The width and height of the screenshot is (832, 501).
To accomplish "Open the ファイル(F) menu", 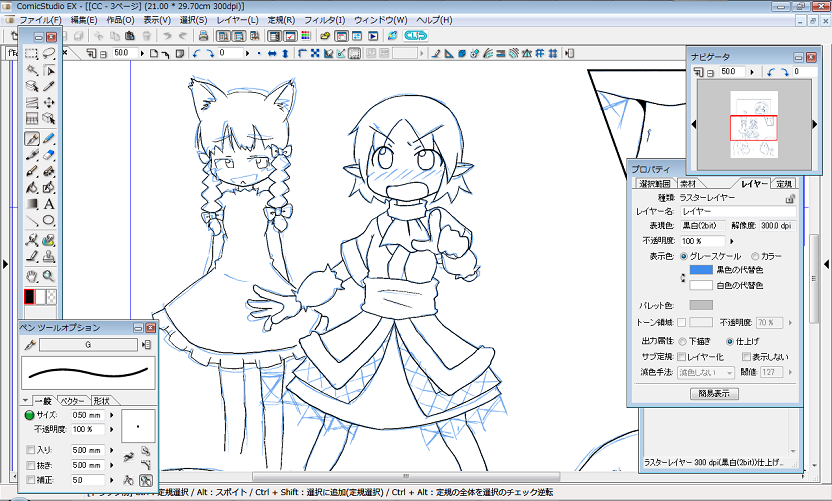I will click(40, 20).
